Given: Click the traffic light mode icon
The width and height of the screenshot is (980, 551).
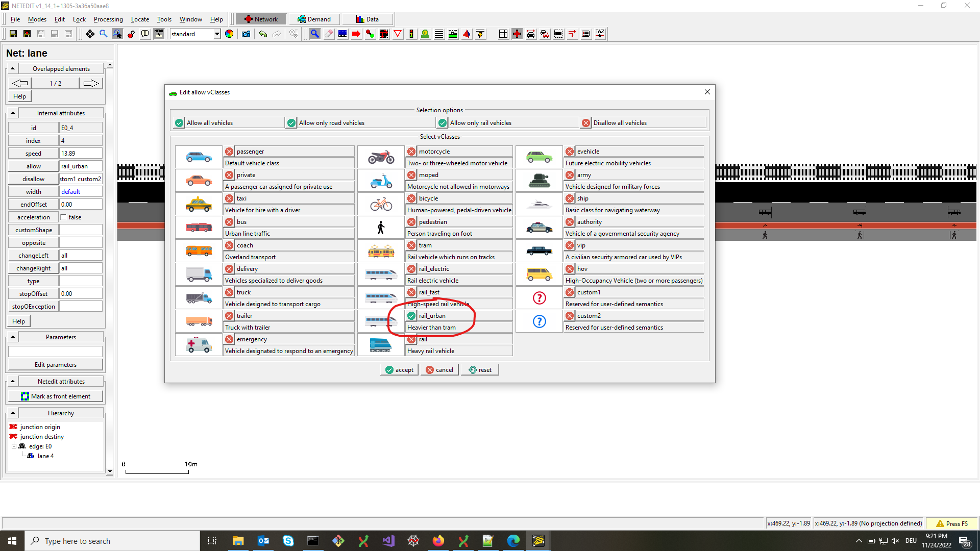Looking at the screenshot, I should click(x=411, y=34).
